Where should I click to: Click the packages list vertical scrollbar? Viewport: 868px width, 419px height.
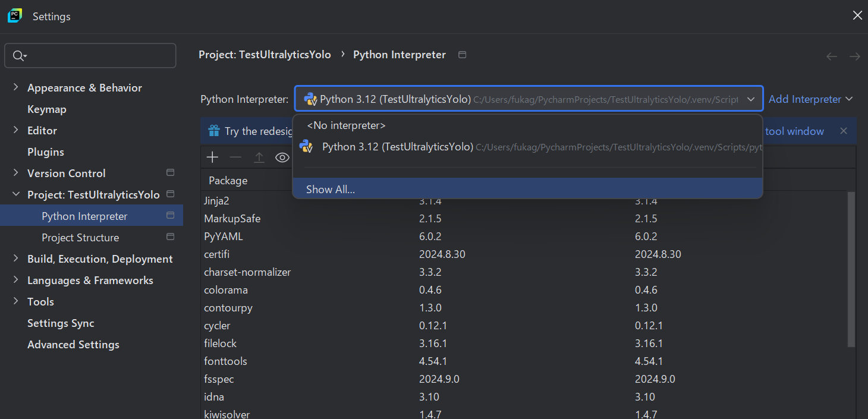(x=851, y=269)
